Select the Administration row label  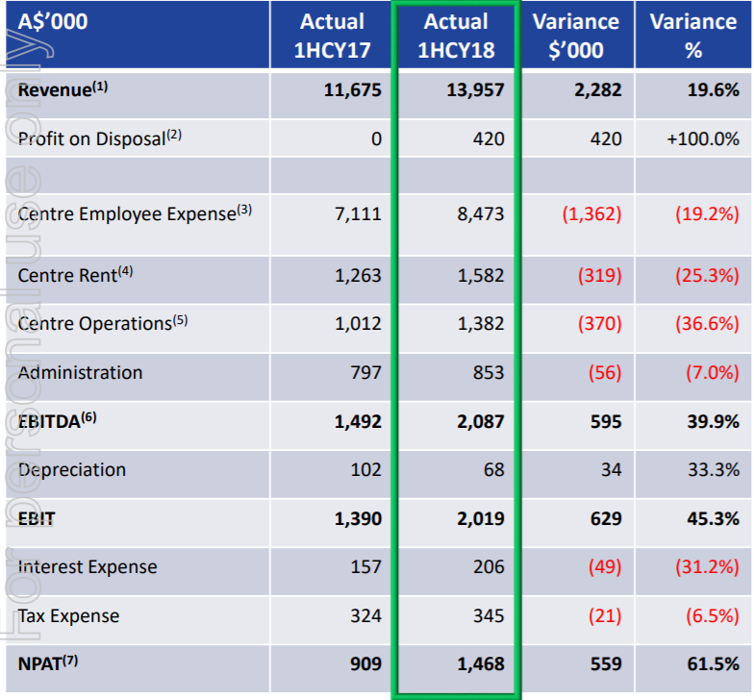pyautogui.click(x=81, y=373)
